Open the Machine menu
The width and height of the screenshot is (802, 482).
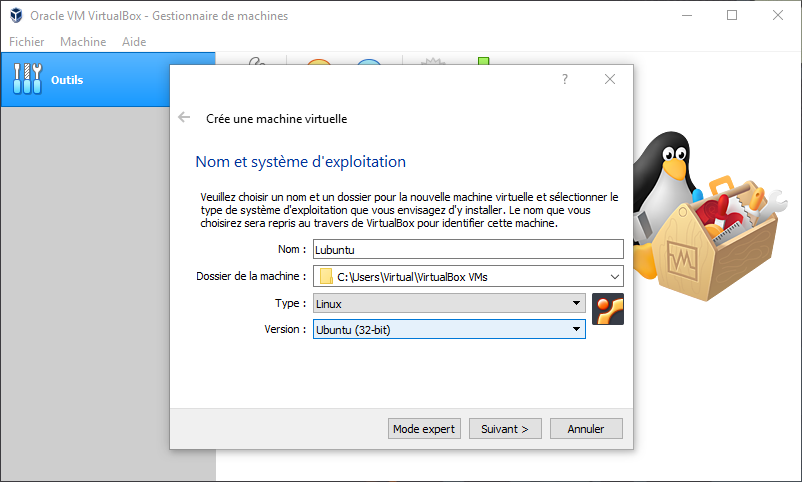coord(83,41)
